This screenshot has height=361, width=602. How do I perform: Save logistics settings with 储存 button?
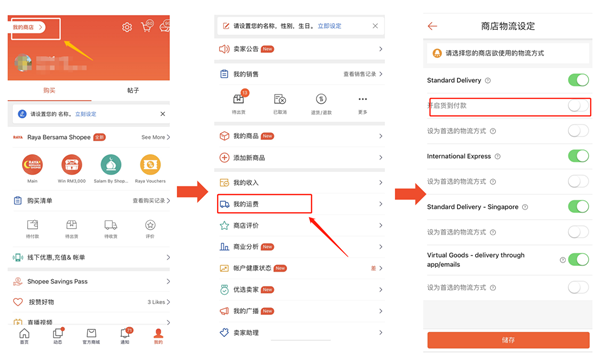click(x=508, y=340)
